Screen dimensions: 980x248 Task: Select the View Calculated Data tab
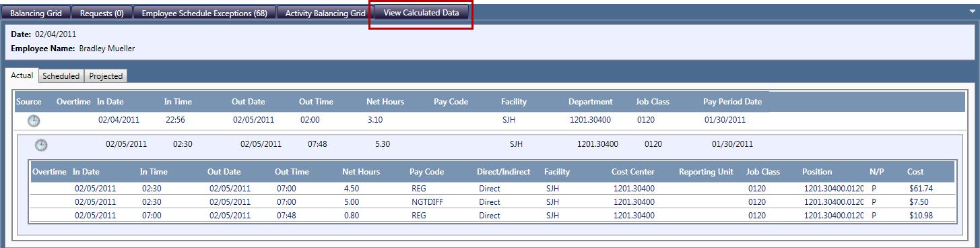click(x=421, y=13)
